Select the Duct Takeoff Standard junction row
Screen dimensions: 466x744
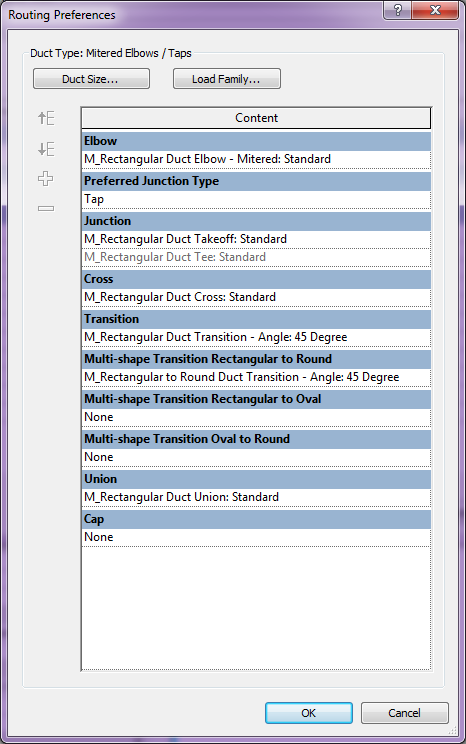pos(256,239)
